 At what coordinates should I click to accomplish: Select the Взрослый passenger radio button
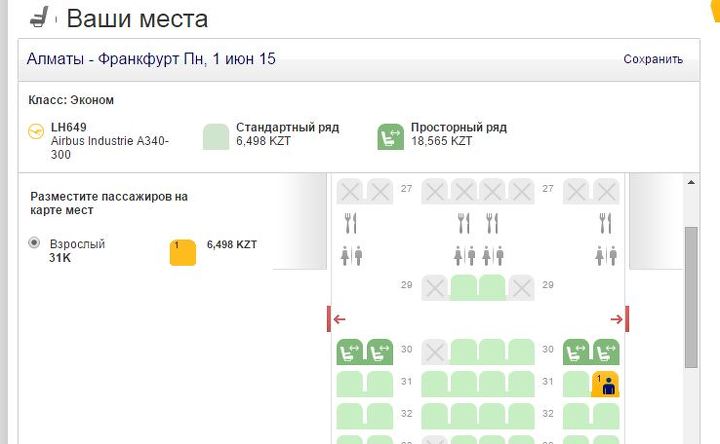[35, 243]
